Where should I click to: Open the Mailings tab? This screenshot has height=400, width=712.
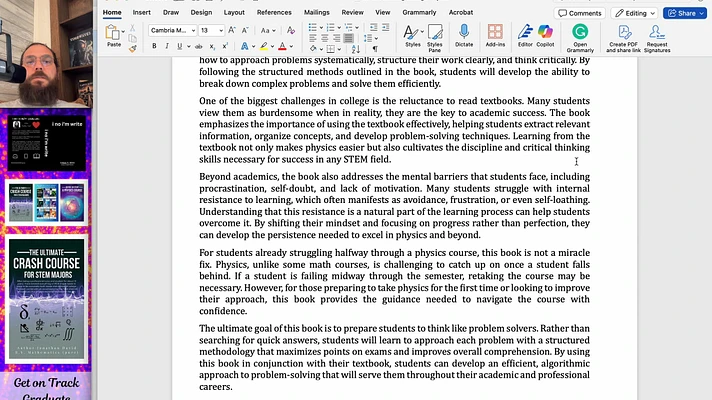pos(316,12)
